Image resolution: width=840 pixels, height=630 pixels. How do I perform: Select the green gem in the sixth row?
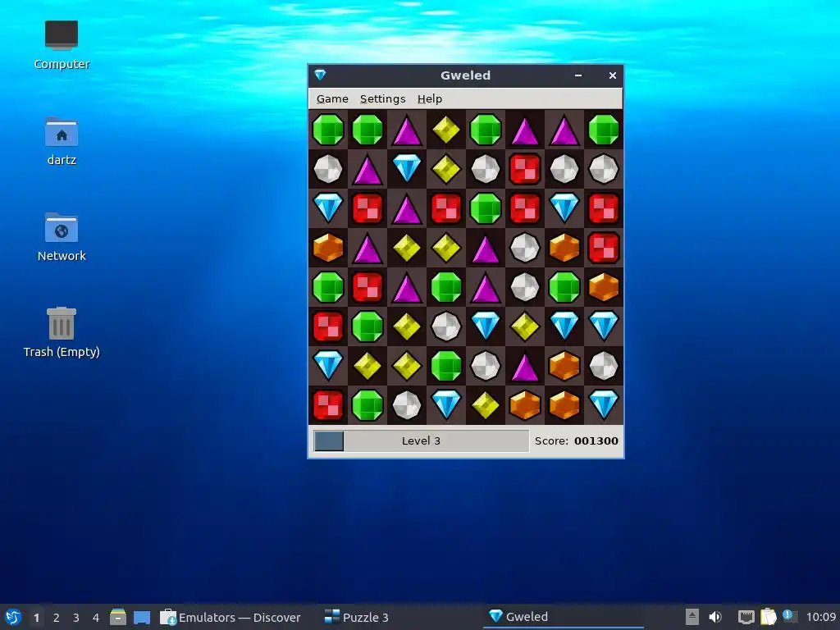click(367, 326)
